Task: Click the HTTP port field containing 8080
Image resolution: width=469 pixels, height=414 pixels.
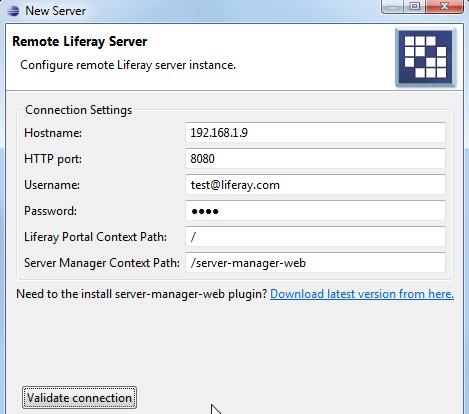Action: coord(315,159)
